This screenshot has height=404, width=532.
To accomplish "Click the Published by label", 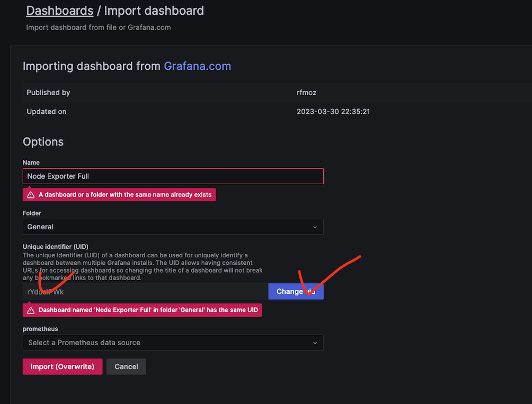I will point(48,93).
